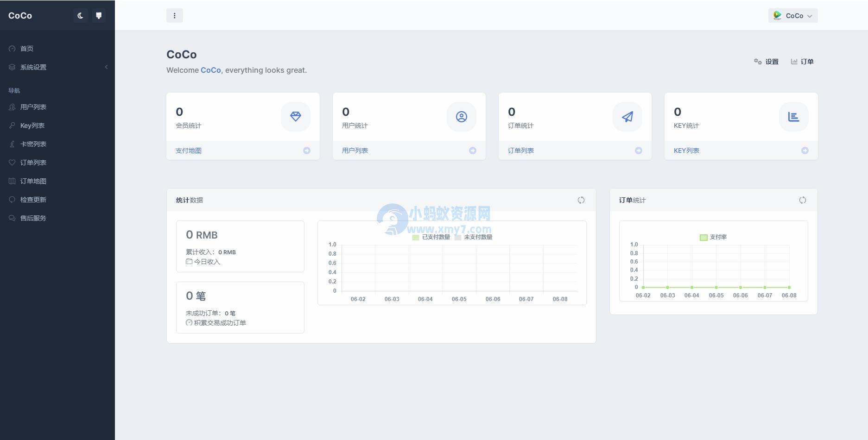Click the CoCo avatar logo in header
Image resolution: width=868 pixels, height=440 pixels.
(x=777, y=15)
